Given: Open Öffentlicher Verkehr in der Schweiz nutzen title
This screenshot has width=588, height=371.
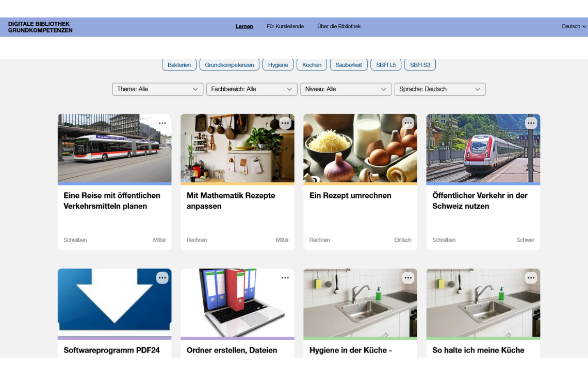Looking at the screenshot, I should pos(480,201).
